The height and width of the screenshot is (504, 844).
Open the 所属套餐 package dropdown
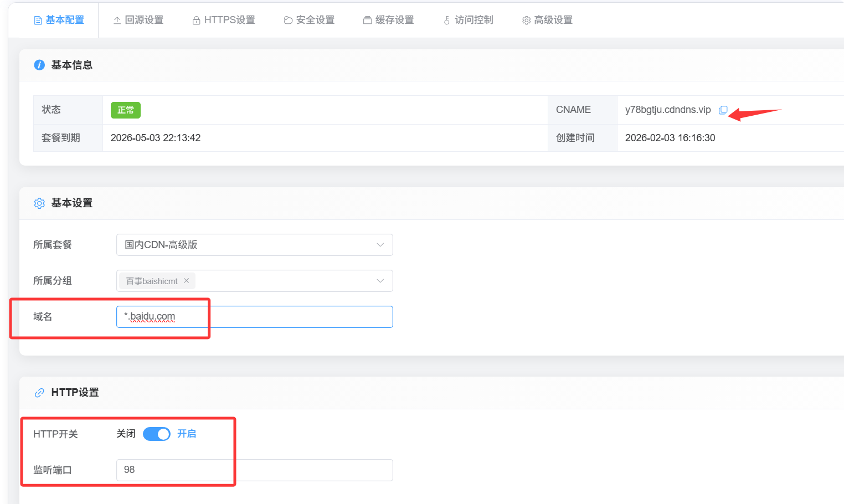point(380,244)
